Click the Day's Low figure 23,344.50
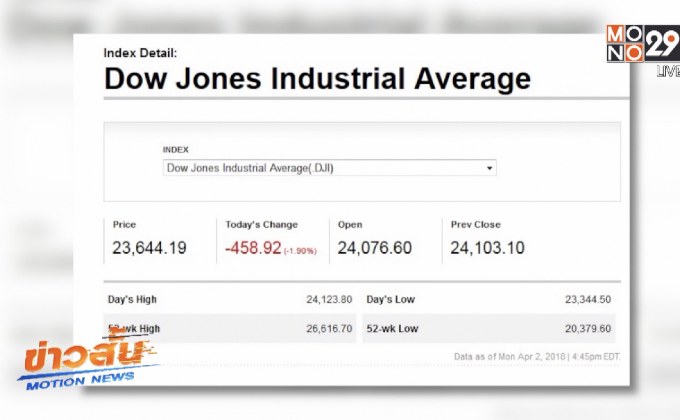This screenshot has height=420, width=680. pyautogui.click(x=587, y=299)
